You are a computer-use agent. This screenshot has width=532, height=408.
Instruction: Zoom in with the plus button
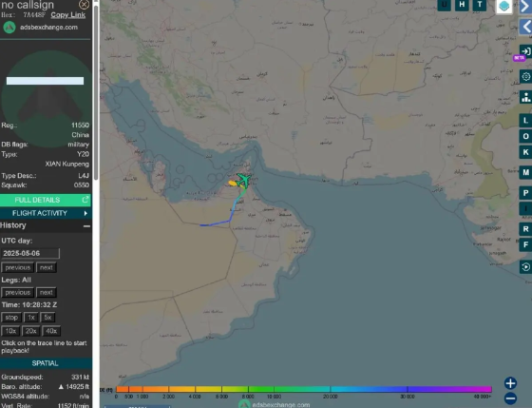(510, 383)
